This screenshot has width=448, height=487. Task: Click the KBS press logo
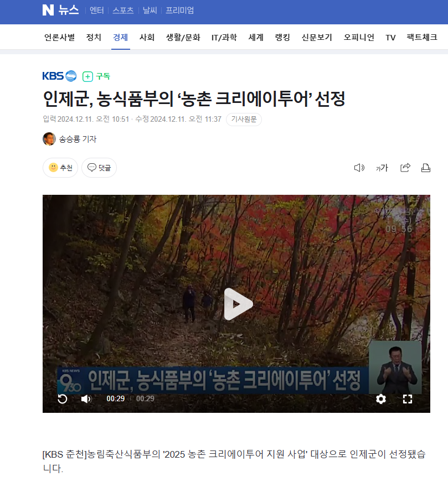tap(59, 76)
